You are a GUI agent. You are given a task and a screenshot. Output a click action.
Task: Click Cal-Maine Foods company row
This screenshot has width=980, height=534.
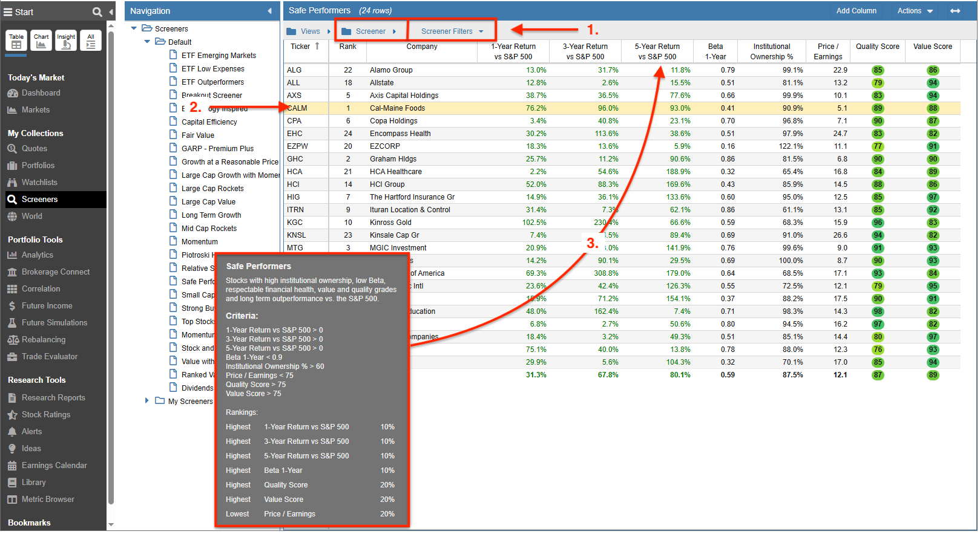(622, 108)
